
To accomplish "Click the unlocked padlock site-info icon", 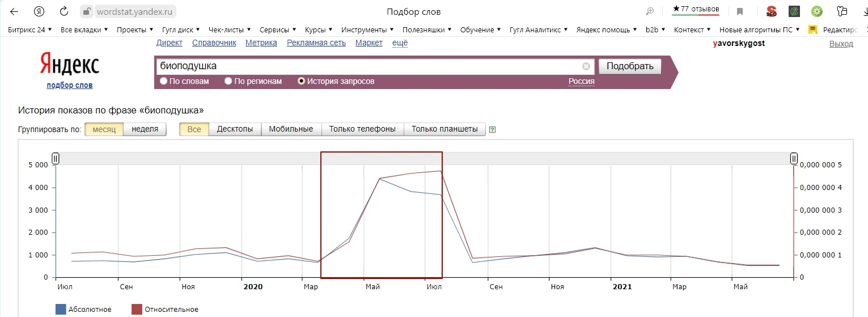I will click(86, 11).
